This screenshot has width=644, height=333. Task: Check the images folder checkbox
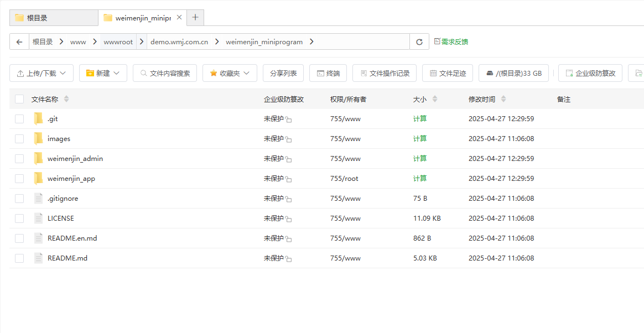click(19, 139)
